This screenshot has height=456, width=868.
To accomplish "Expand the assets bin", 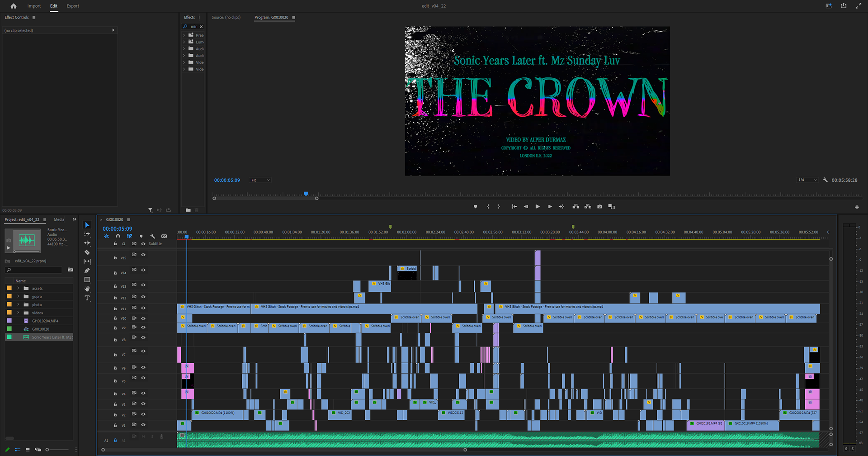I will point(18,288).
